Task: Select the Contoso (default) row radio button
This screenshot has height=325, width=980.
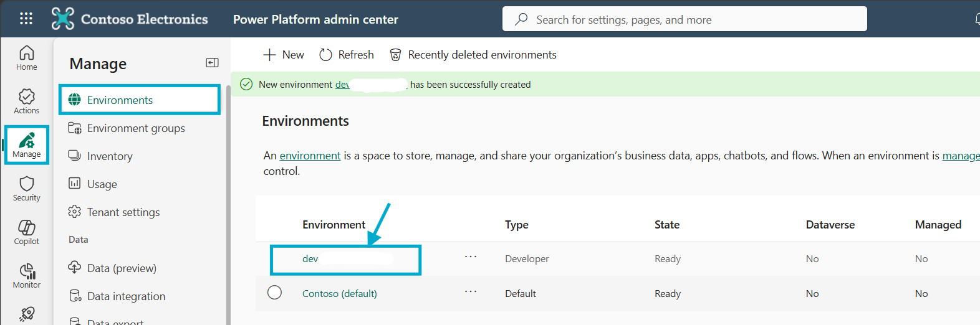Action: point(274,293)
